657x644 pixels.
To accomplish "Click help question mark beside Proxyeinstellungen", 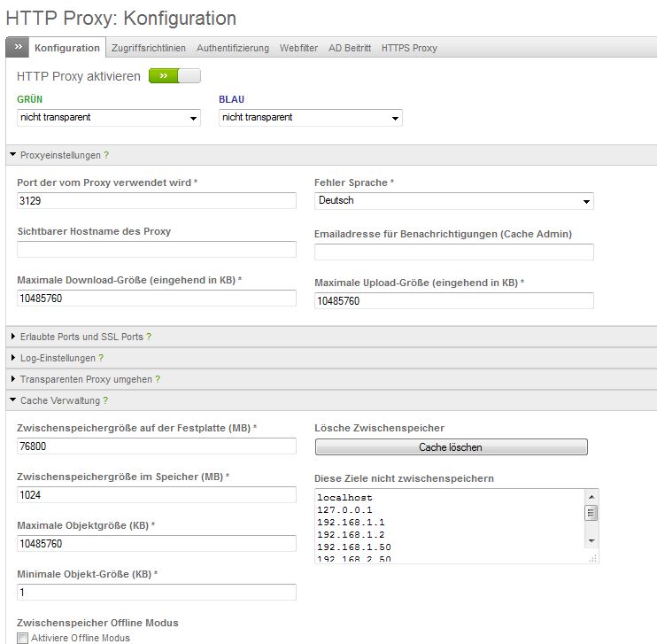I will [x=106, y=155].
